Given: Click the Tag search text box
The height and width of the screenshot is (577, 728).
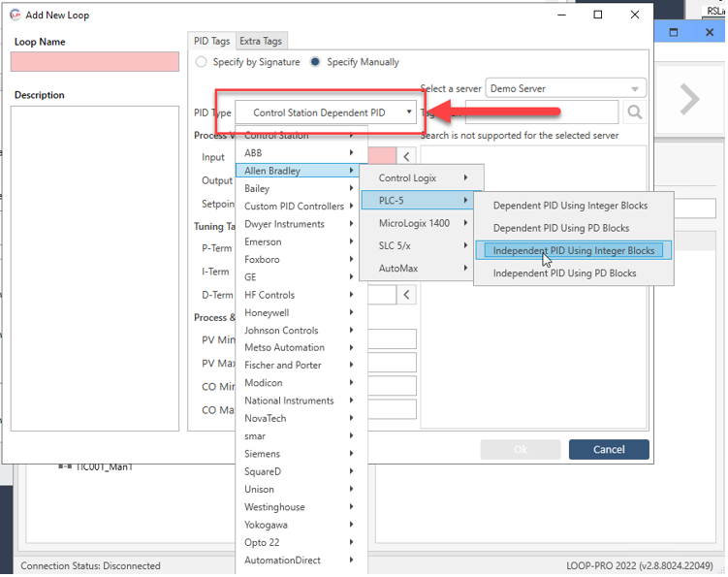Looking at the screenshot, I should pyautogui.click(x=541, y=112).
